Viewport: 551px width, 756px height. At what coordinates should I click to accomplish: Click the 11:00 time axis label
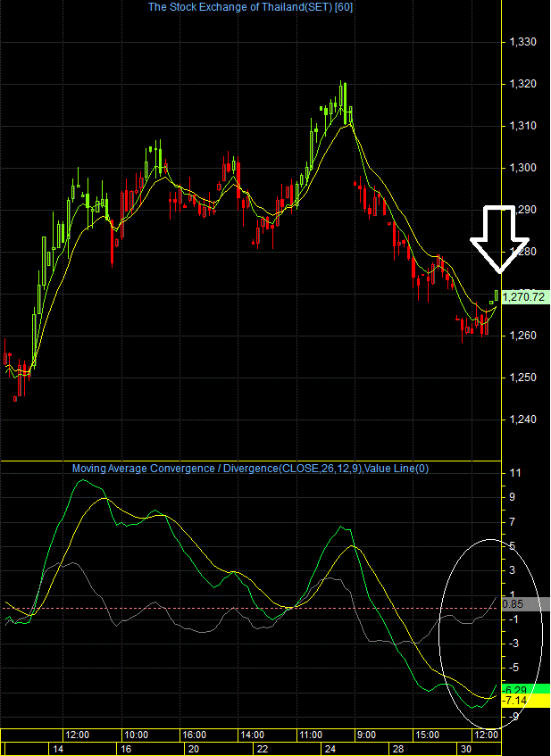(310, 735)
